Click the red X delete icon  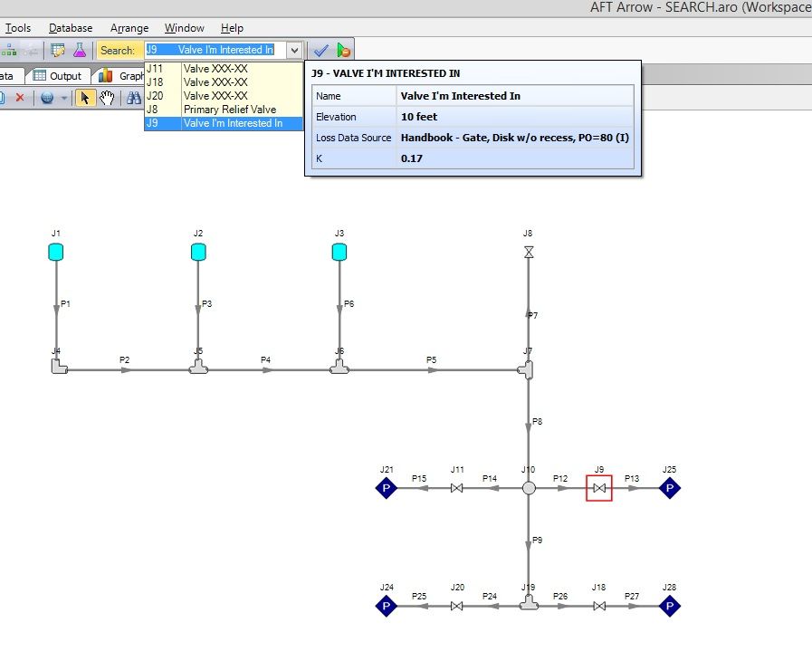(19, 98)
